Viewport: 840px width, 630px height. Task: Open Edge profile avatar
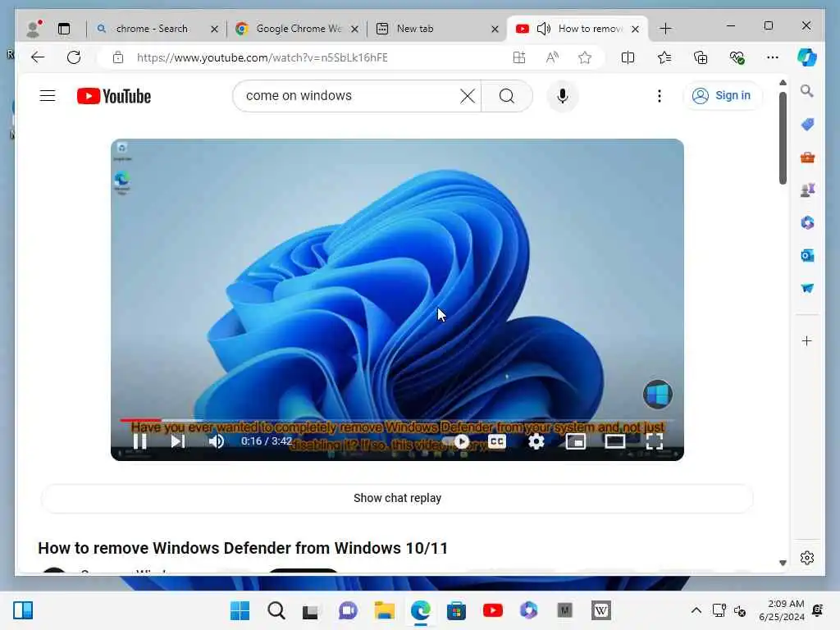point(34,29)
